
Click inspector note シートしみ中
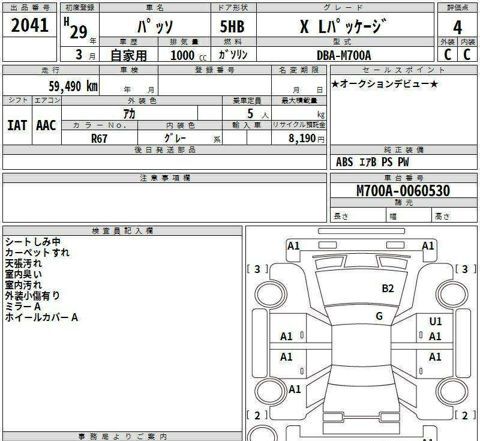coord(33,242)
